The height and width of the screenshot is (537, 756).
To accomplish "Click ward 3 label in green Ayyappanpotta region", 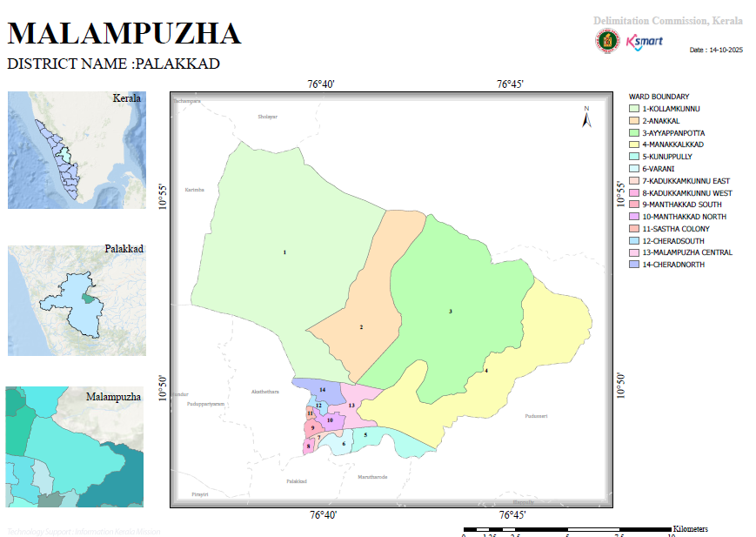I will [451, 312].
